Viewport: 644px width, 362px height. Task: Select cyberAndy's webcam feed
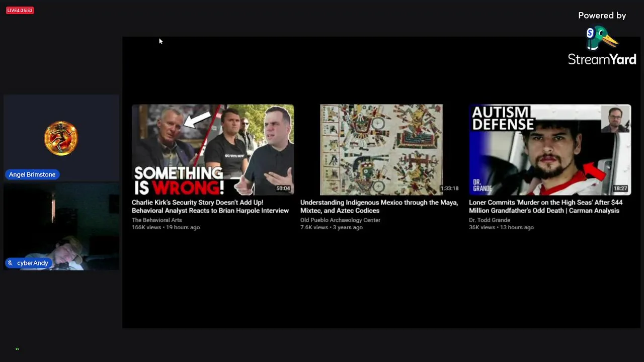tap(61, 227)
